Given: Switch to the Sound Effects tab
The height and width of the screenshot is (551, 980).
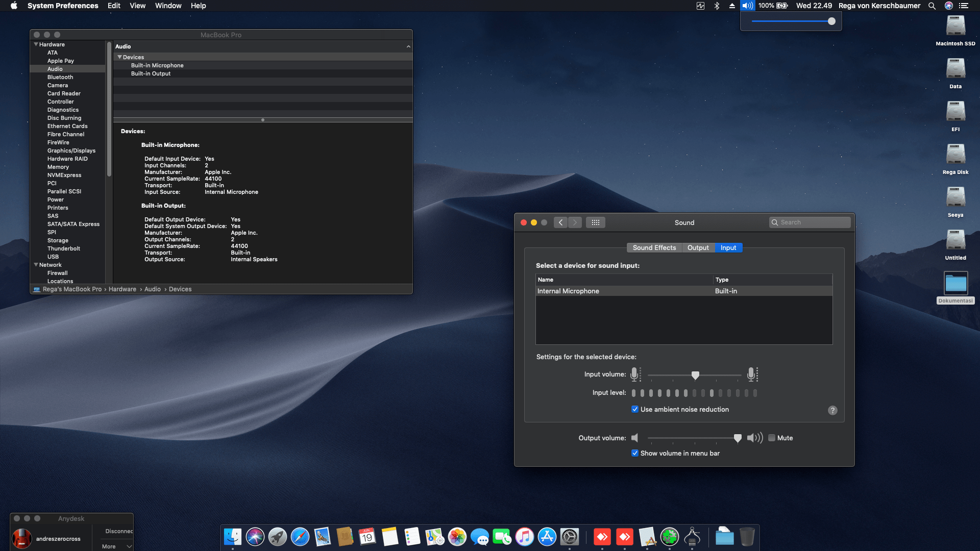Looking at the screenshot, I should [654, 247].
